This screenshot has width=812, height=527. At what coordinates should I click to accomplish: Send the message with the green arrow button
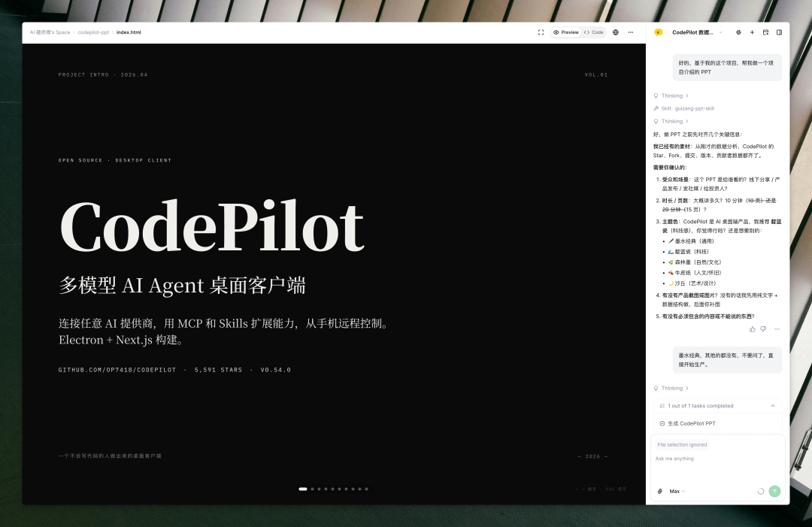774,491
